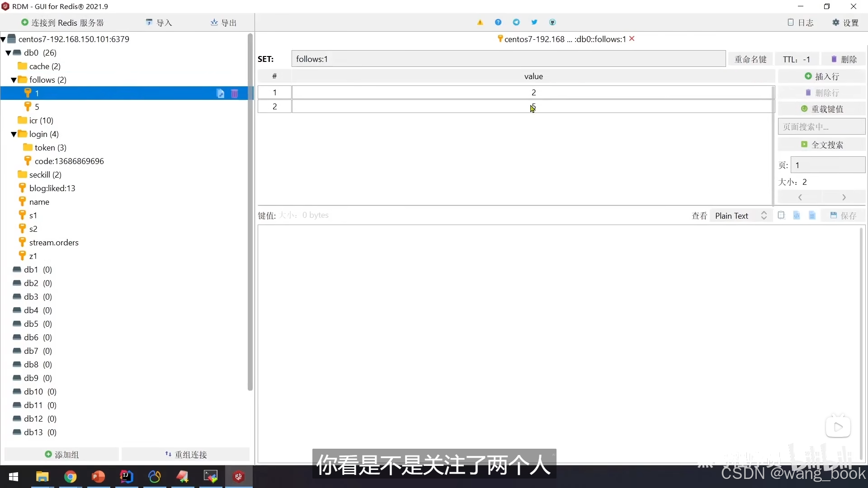The height and width of the screenshot is (488, 868).
Task: Select key code:13686869696
Action: click(x=64, y=161)
